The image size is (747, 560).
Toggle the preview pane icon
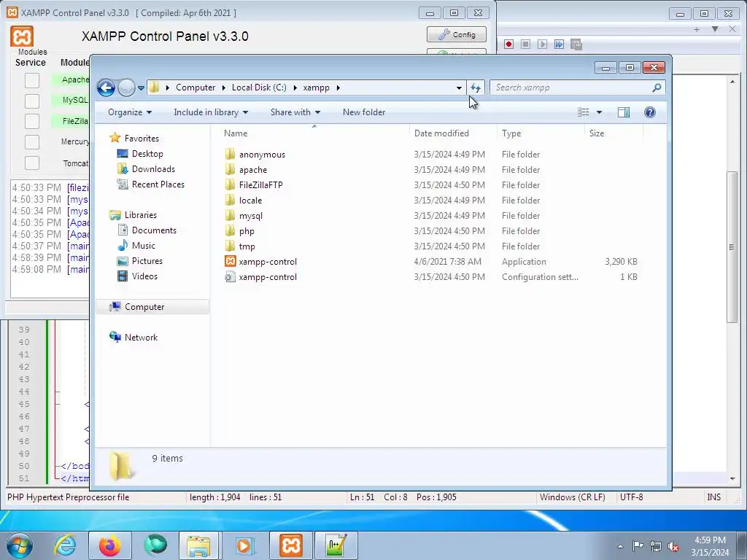(623, 112)
